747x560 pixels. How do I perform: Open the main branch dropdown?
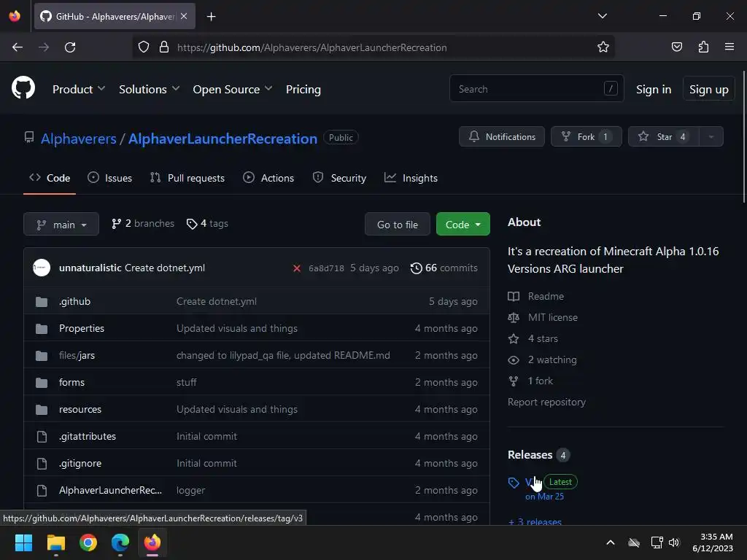click(x=61, y=225)
